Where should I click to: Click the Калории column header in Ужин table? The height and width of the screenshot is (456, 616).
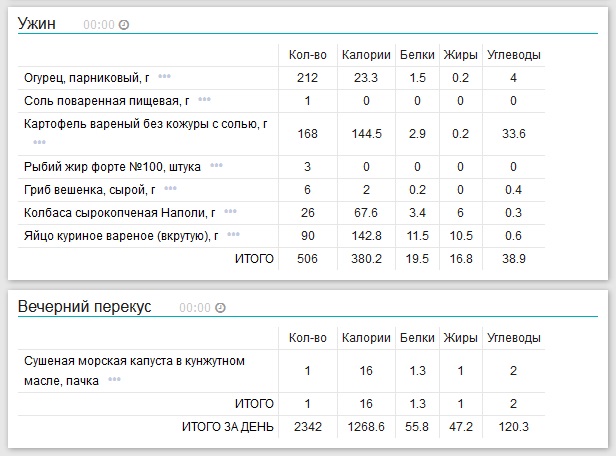[x=365, y=54]
